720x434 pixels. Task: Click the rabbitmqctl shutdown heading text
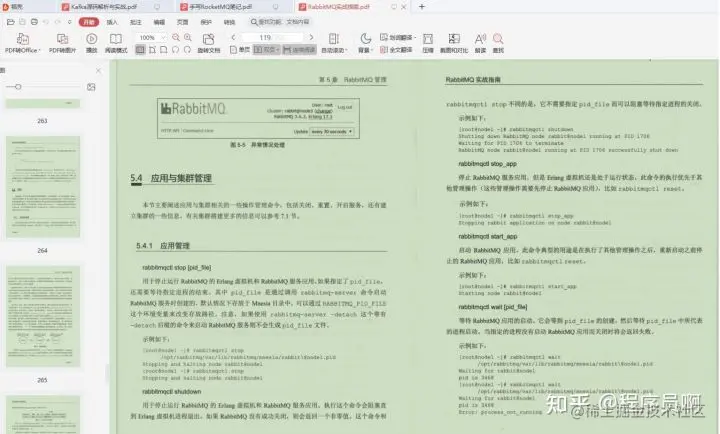pyautogui.click(x=172, y=392)
